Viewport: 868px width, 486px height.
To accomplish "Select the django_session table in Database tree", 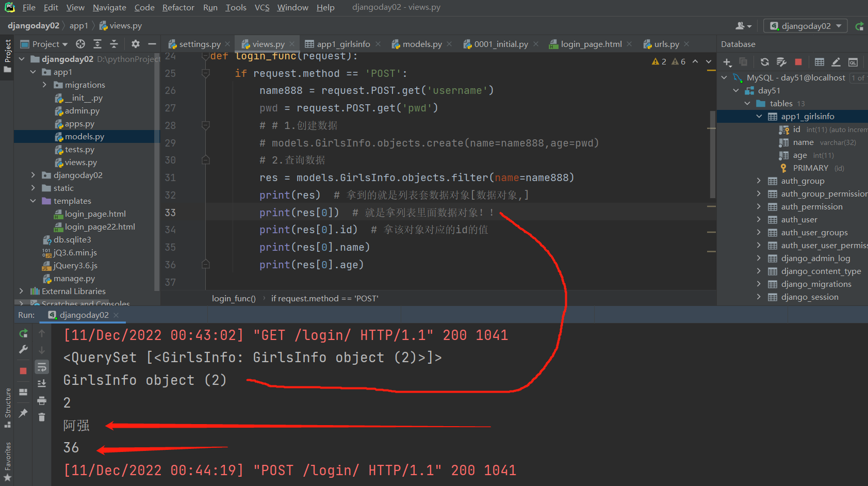I will 809,297.
